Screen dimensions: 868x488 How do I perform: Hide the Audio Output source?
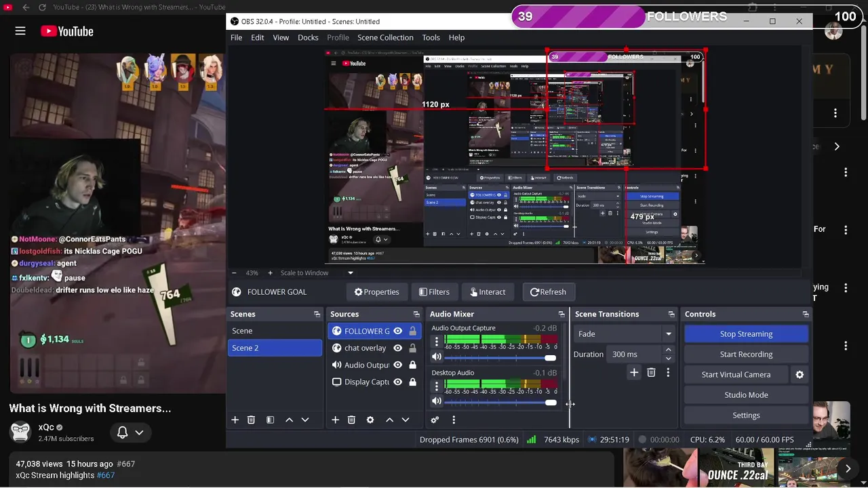pos(398,365)
